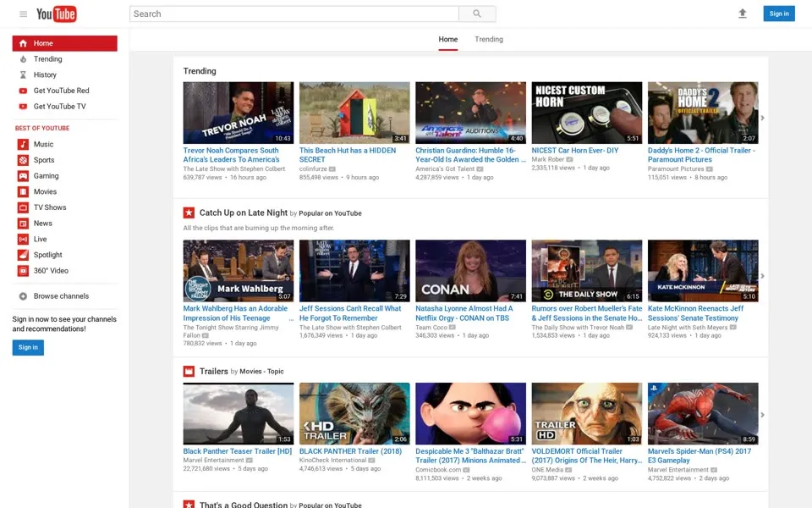Open the colinfurze channel link
Image resolution: width=812 pixels, height=508 pixels.
coord(313,169)
